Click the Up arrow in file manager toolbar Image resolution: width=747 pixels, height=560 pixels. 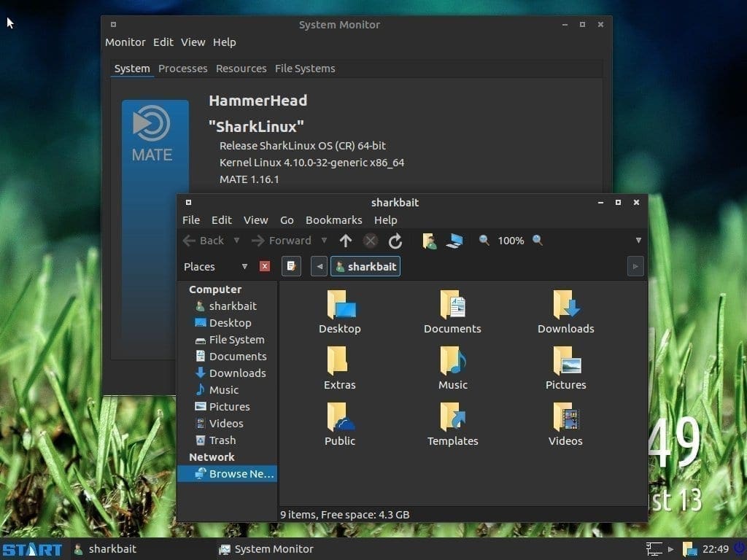[x=346, y=241]
